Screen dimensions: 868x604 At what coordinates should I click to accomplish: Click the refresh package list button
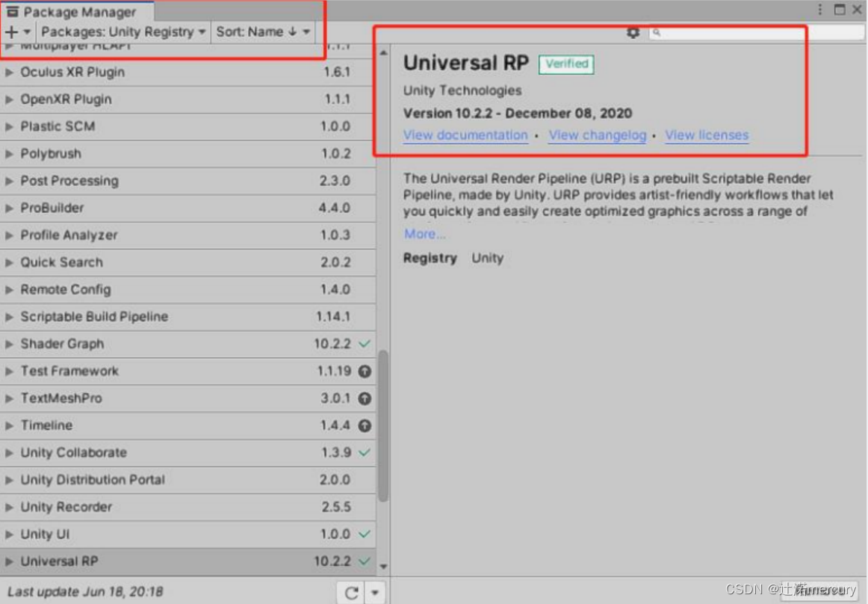[352, 593]
